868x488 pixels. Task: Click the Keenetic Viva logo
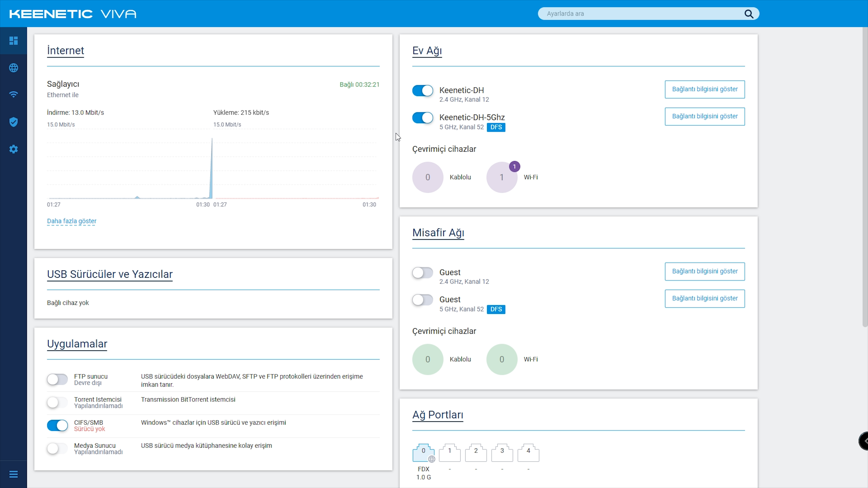pyautogui.click(x=73, y=14)
